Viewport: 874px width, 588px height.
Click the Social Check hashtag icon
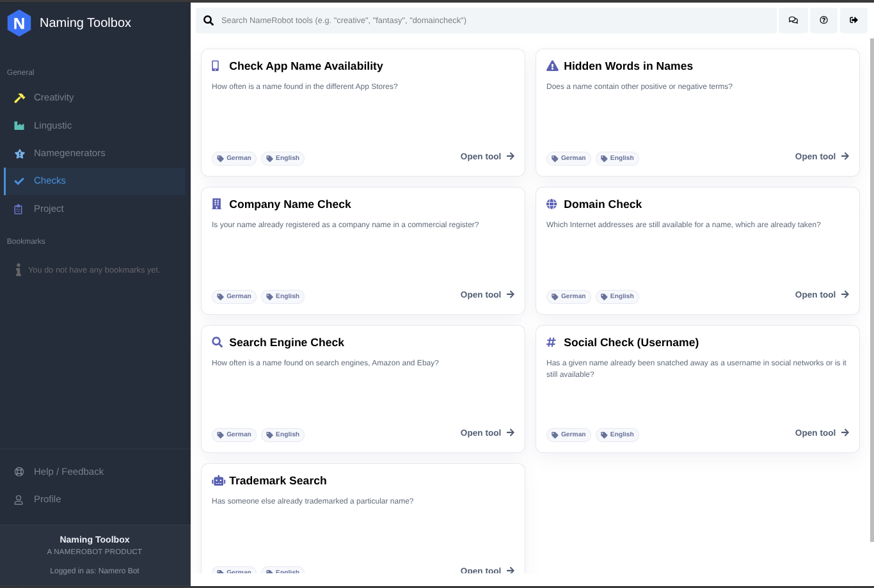(x=551, y=342)
